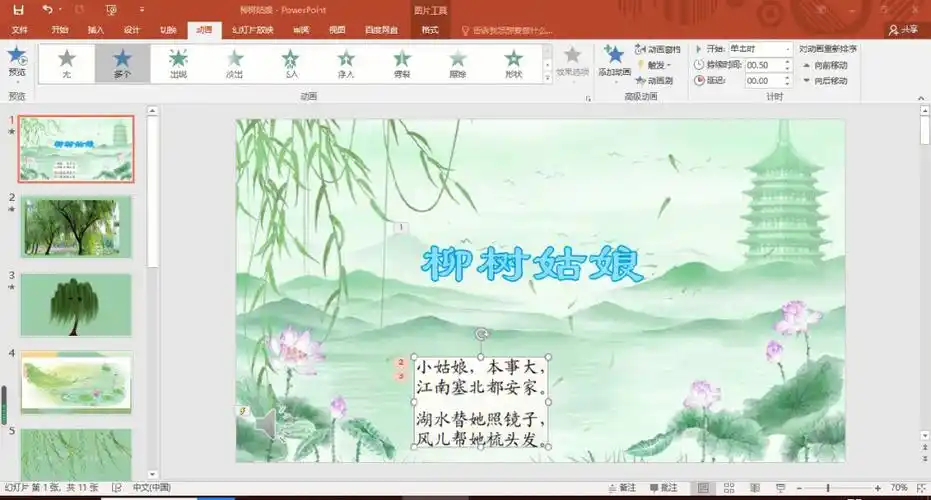Open the File (文件) tab
This screenshot has width=931, height=500.
[20, 30]
